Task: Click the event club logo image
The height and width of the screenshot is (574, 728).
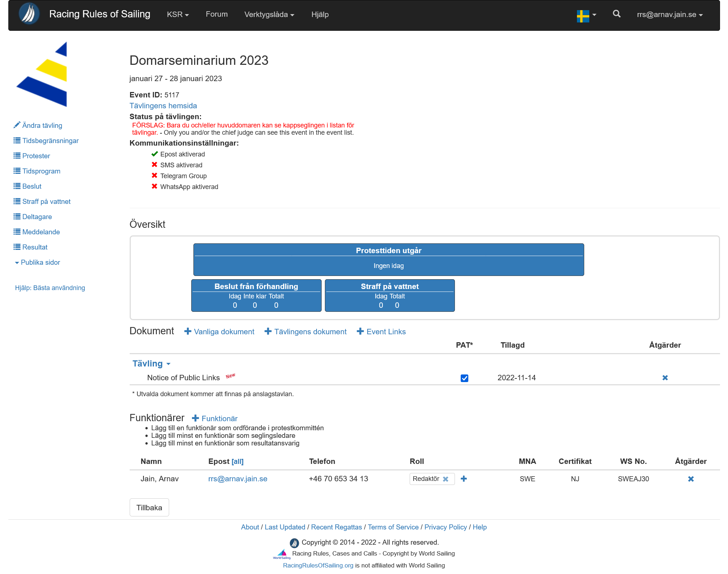Action: (x=42, y=74)
